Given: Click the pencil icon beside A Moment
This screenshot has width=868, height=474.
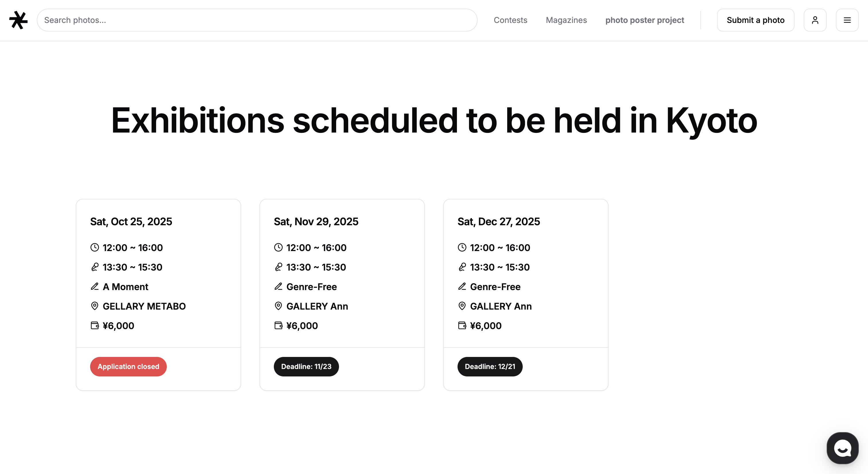Looking at the screenshot, I should click(x=95, y=287).
